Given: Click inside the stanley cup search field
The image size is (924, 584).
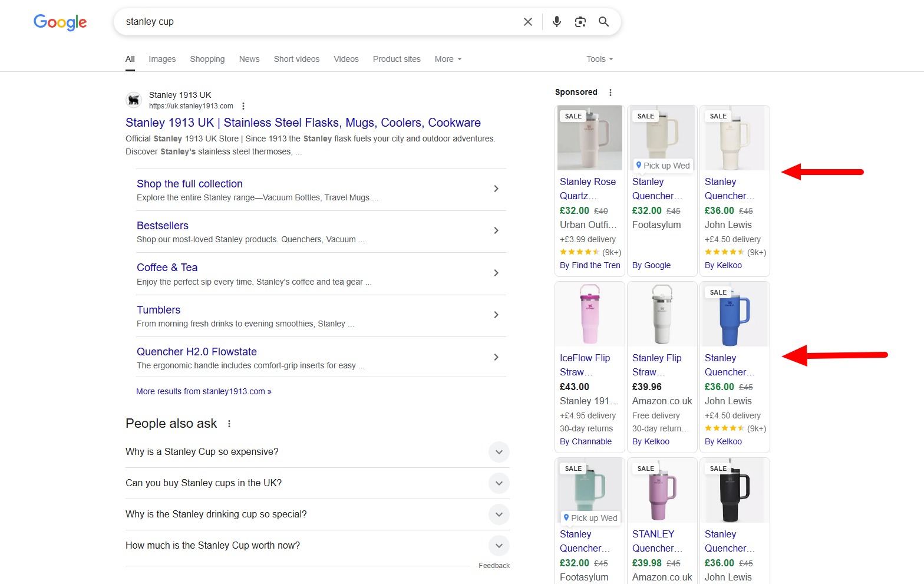Looking at the screenshot, I should click(x=318, y=22).
